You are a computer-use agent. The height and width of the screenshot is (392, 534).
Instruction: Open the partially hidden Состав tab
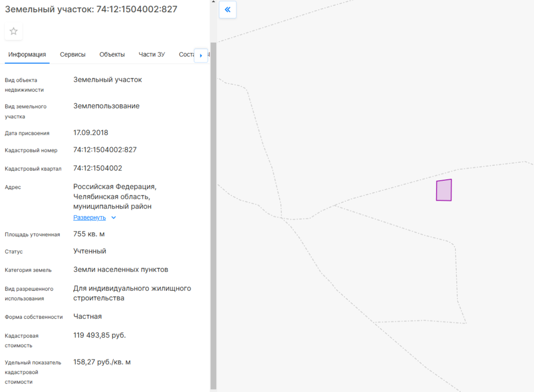pyautogui.click(x=186, y=54)
